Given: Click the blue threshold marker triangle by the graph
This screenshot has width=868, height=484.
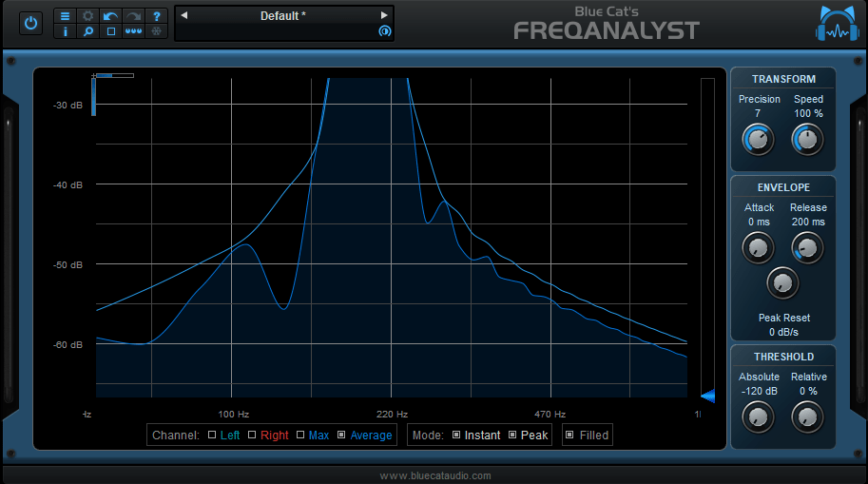Looking at the screenshot, I should click(x=708, y=396).
